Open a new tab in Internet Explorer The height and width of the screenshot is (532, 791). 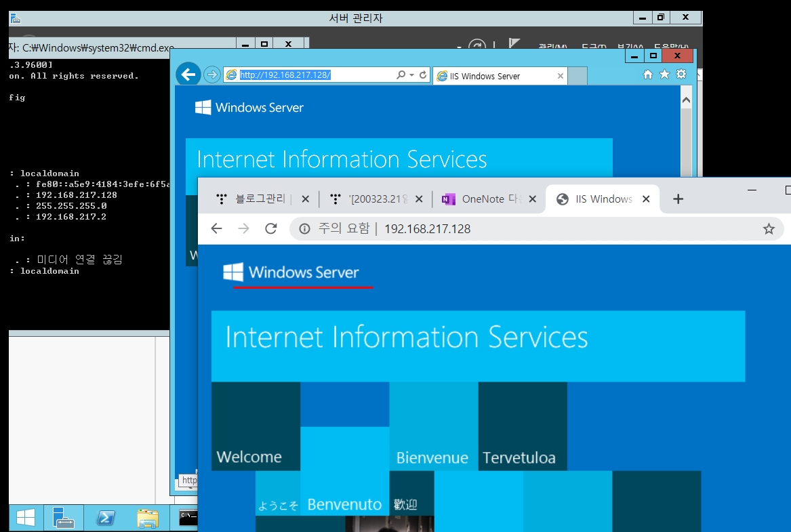point(577,76)
